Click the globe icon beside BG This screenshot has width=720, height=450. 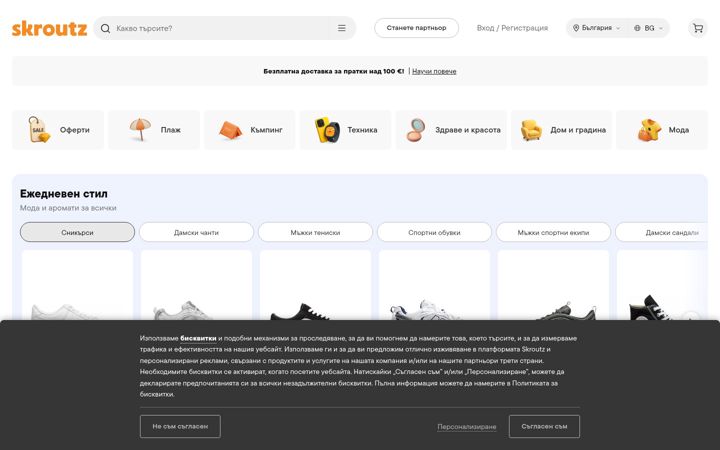tap(637, 28)
